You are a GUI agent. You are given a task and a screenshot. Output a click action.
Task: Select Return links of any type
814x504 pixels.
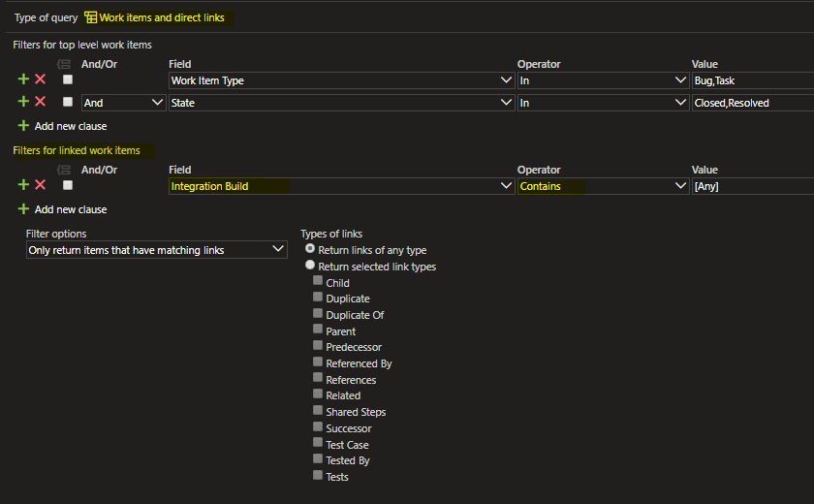coord(310,249)
